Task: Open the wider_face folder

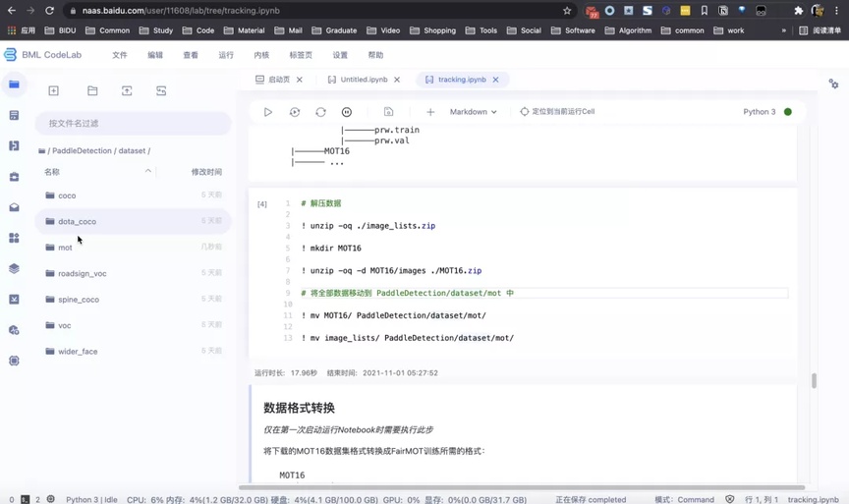Action: point(134,352)
